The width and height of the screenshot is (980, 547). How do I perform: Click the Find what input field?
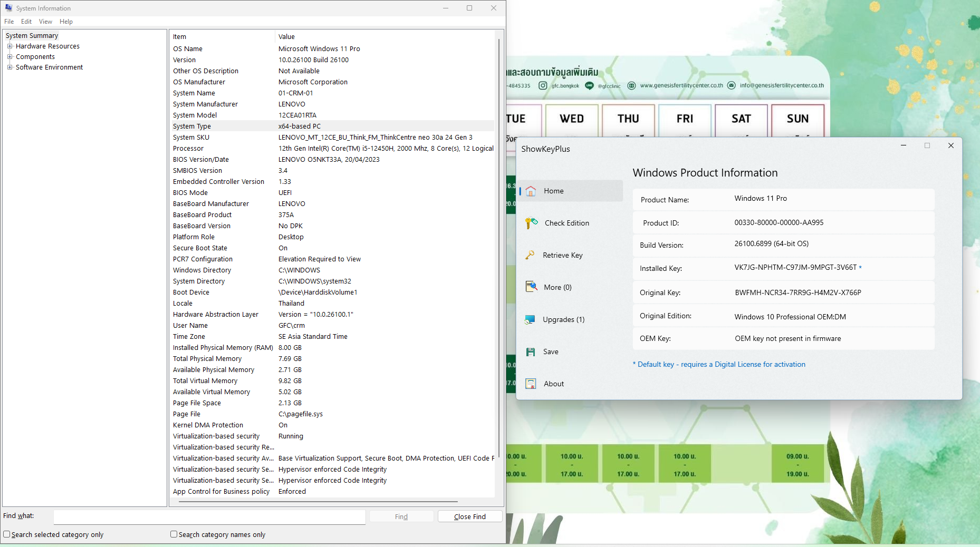[x=209, y=517]
